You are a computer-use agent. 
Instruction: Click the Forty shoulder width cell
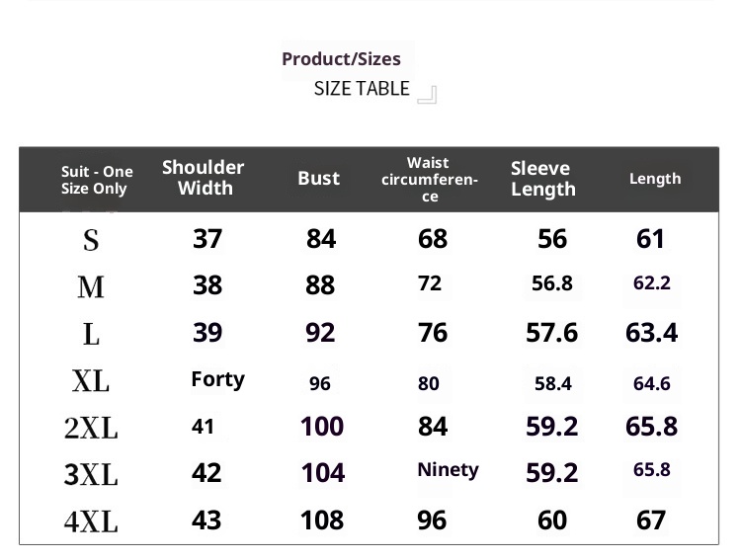[x=217, y=380]
